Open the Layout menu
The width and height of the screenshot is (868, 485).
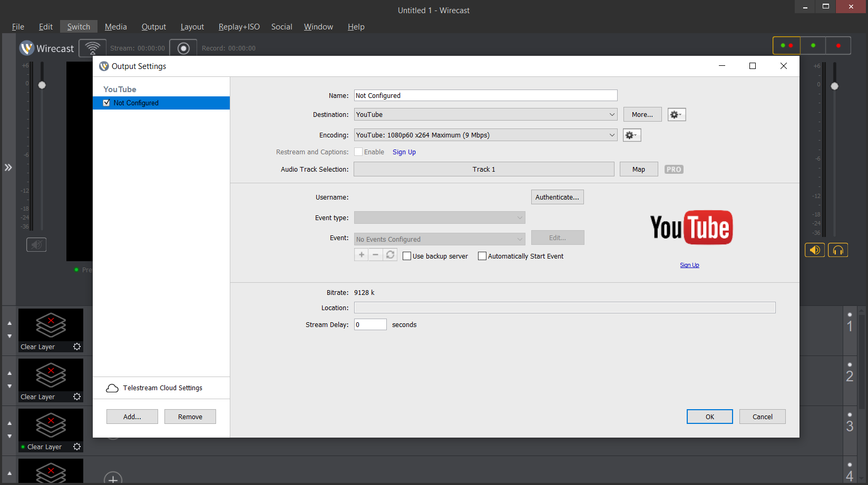pyautogui.click(x=192, y=27)
